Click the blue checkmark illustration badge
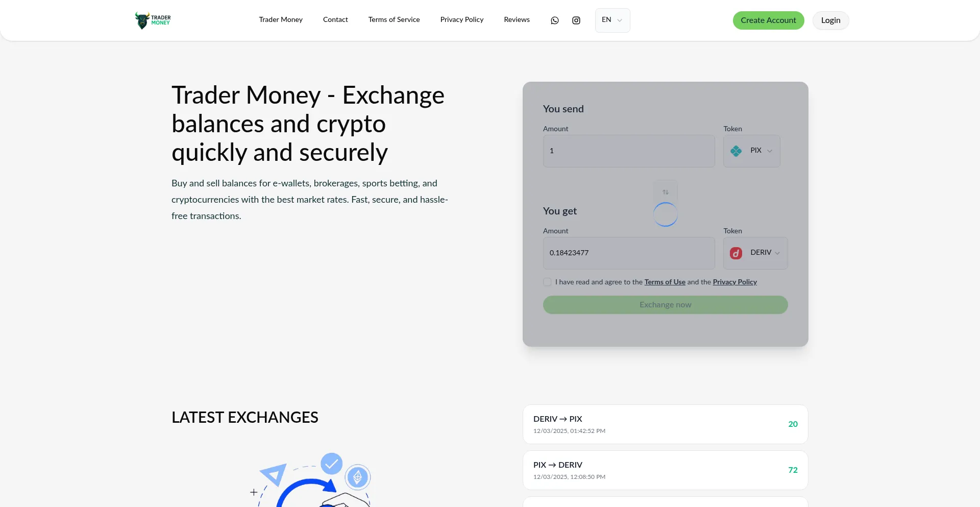This screenshot has height=507, width=980. [331, 464]
